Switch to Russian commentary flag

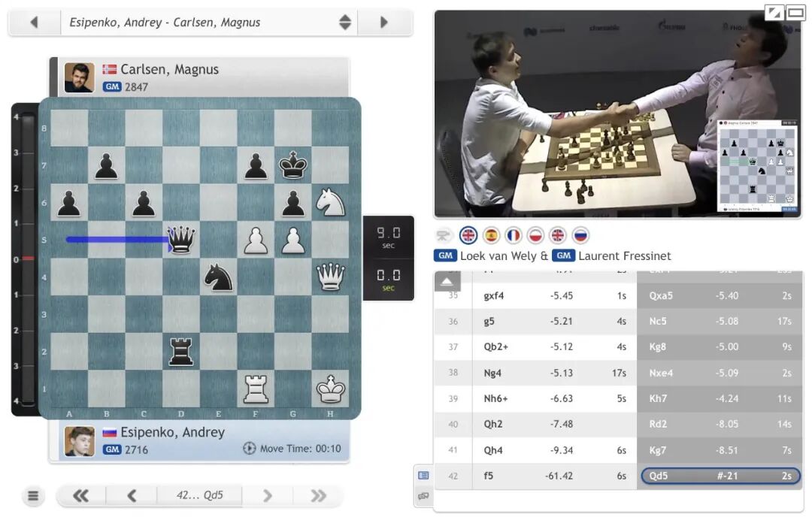pyautogui.click(x=580, y=235)
